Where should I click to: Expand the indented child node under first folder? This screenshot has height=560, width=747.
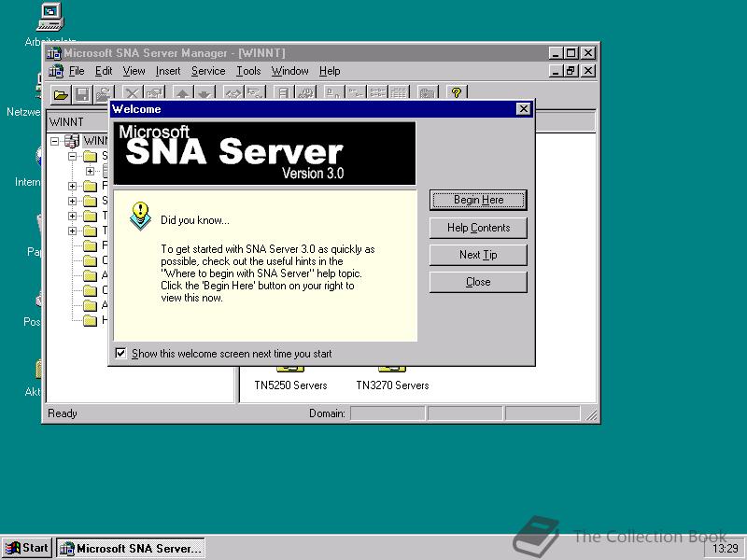tap(90, 171)
